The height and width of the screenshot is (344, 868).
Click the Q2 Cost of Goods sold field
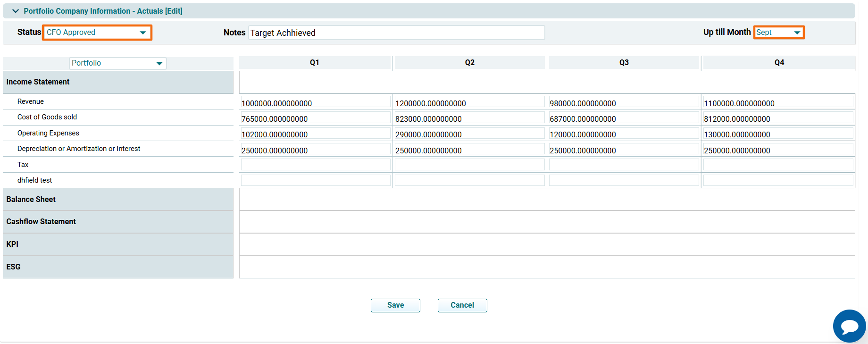coord(469,118)
